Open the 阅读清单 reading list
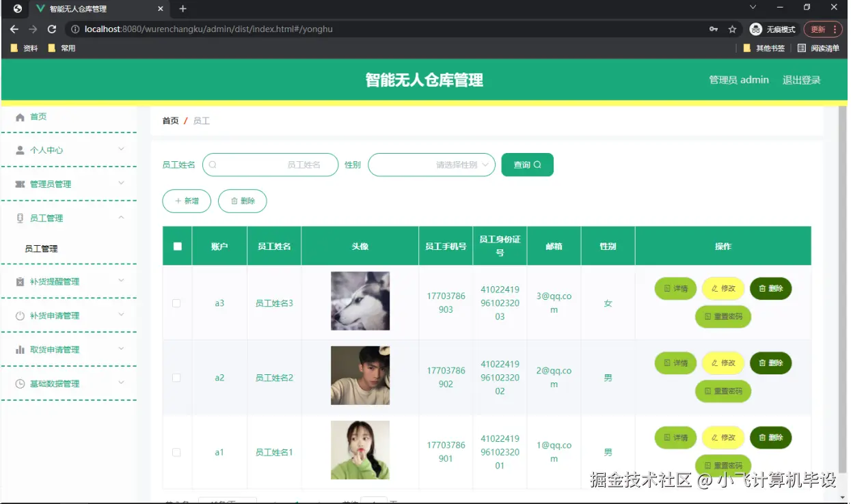This screenshot has height=504, width=851. coord(818,48)
